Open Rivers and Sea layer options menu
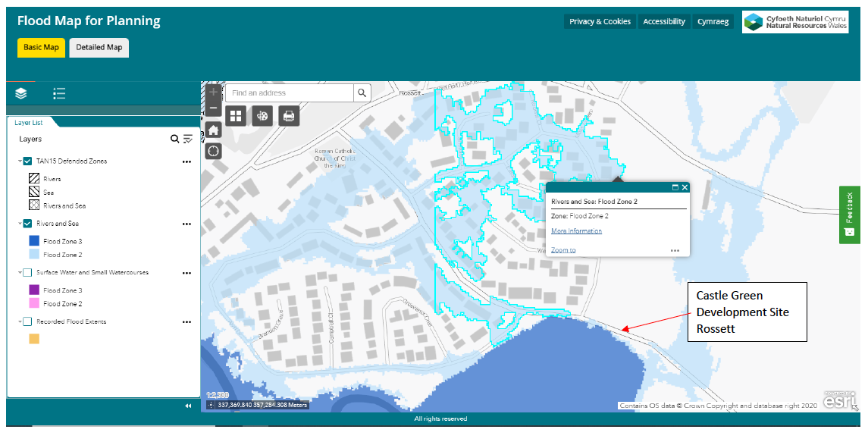 [x=186, y=224]
